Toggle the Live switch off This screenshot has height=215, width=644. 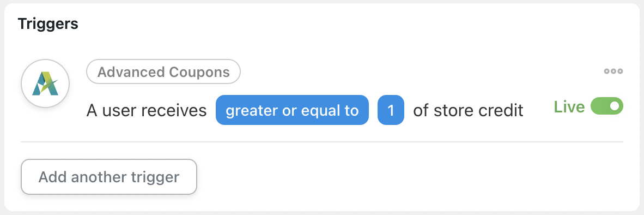point(606,106)
